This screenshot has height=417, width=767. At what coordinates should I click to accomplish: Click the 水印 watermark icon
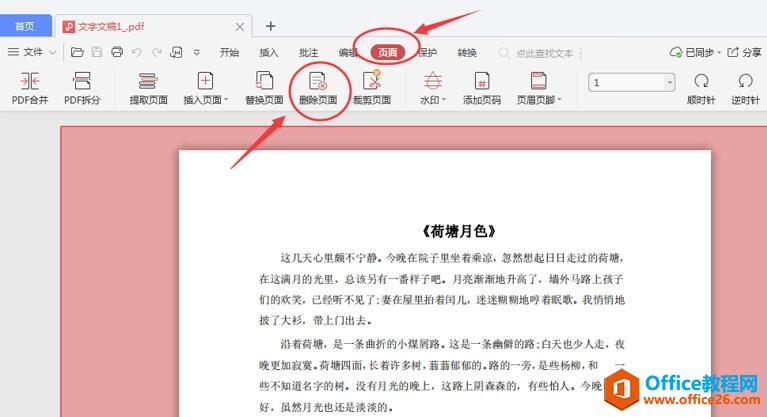tap(432, 81)
